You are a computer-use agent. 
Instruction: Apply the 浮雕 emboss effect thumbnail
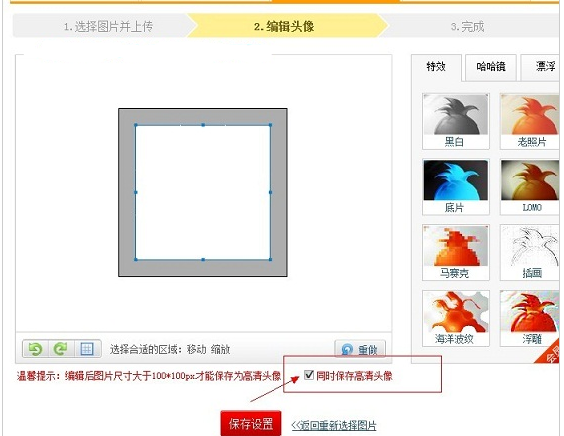pos(530,318)
